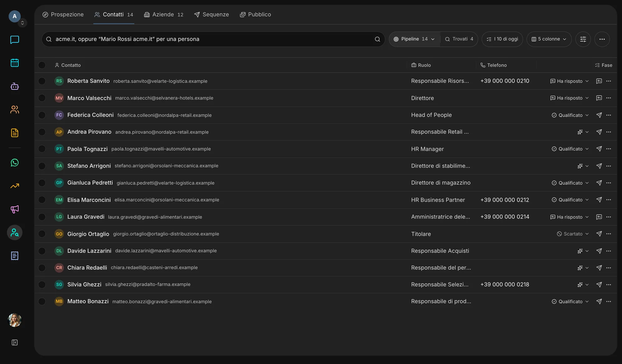Open the megaphone campaigns icon in sidebar
Image resolution: width=622 pixels, height=364 pixels.
15,209
